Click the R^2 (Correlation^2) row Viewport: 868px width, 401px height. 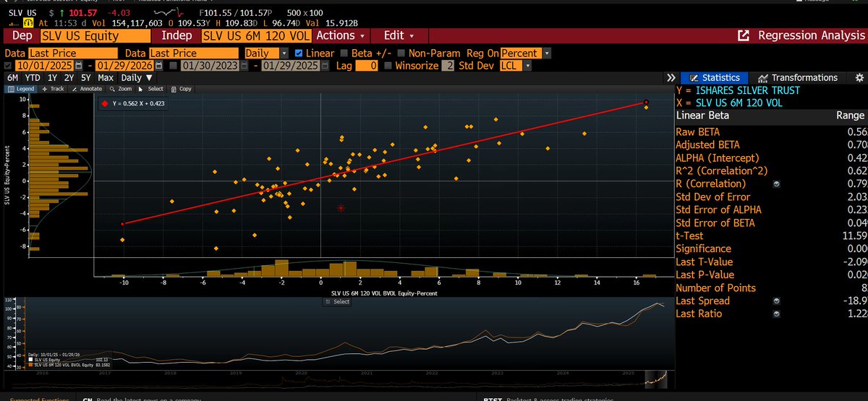(x=771, y=171)
